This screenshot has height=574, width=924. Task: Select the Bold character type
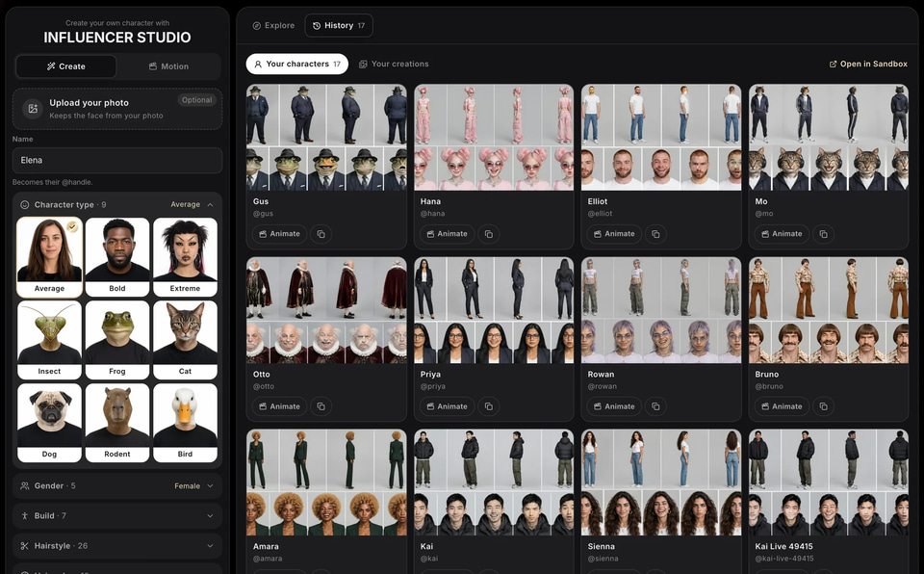(117, 256)
